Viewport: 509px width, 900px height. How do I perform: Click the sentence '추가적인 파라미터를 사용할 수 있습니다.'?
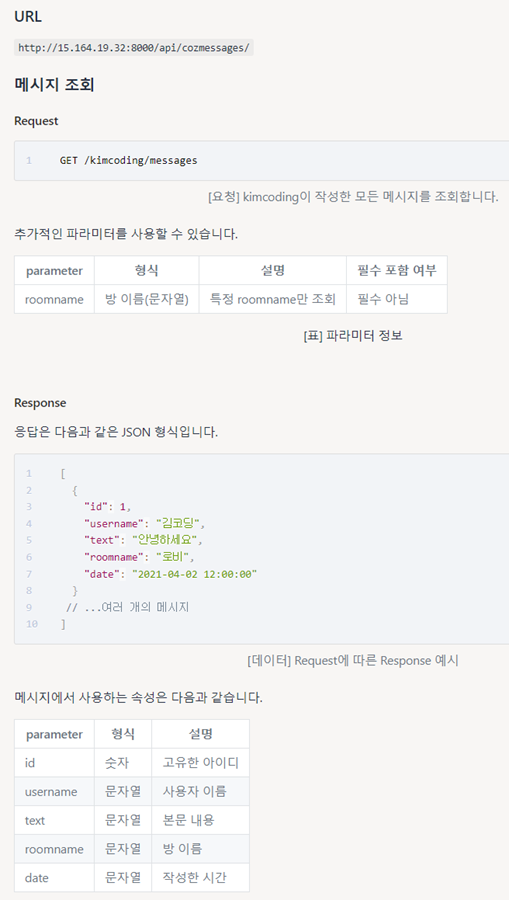click(126, 234)
